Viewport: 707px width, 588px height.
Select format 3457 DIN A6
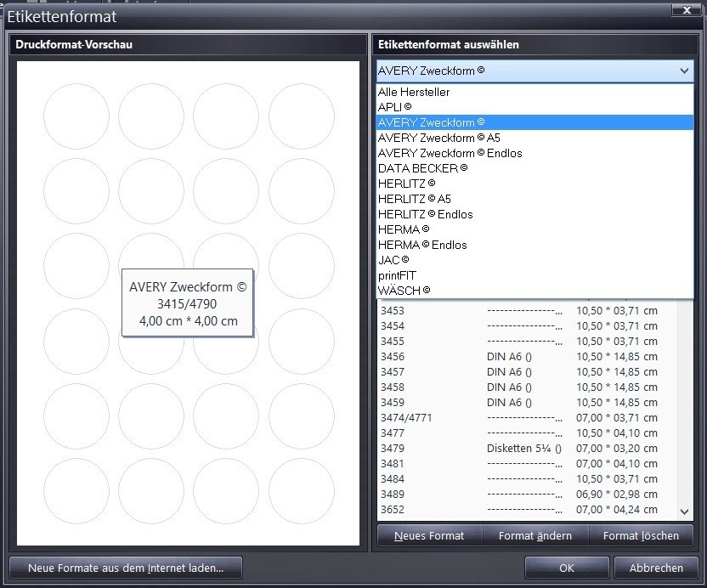coord(527,372)
